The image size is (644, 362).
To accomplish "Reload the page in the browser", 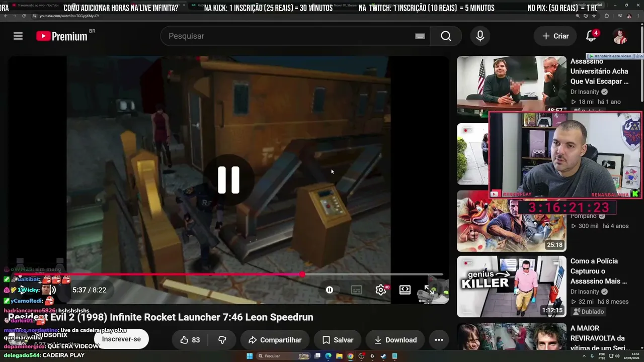I will pos(24,16).
